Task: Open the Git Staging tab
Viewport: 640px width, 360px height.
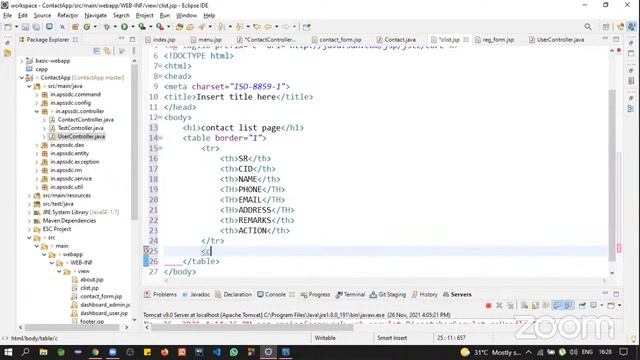Action: point(388,294)
